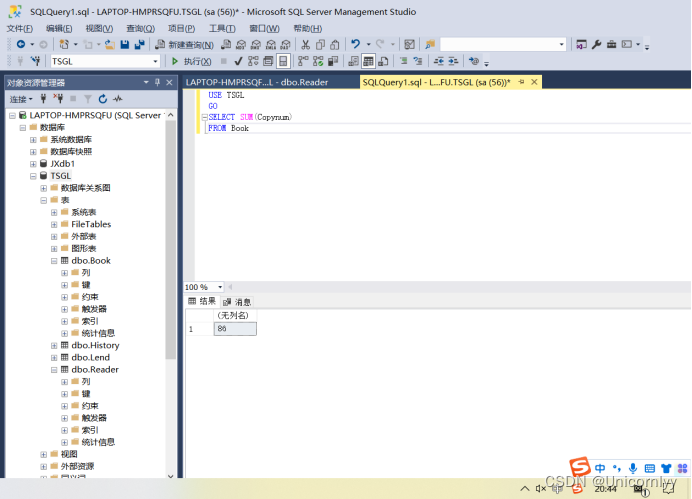This screenshot has width=692, height=499.
Task: Open the 文件(F) menu
Action: point(19,29)
